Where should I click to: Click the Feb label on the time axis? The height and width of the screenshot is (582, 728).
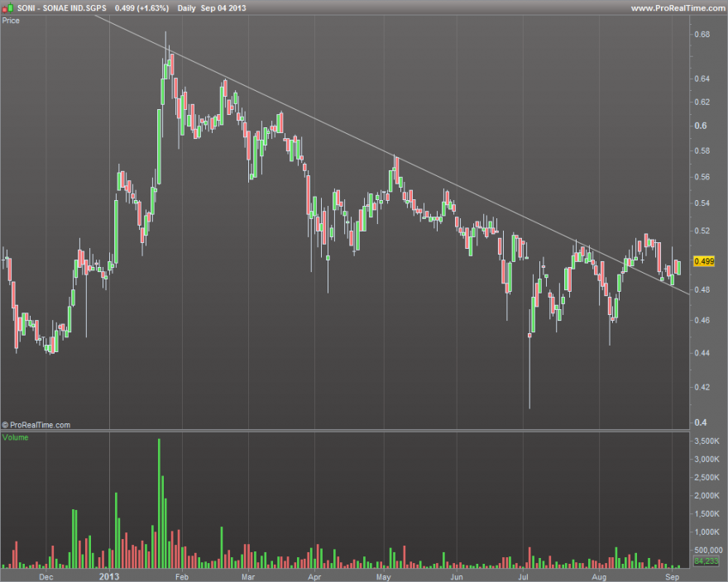click(182, 577)
